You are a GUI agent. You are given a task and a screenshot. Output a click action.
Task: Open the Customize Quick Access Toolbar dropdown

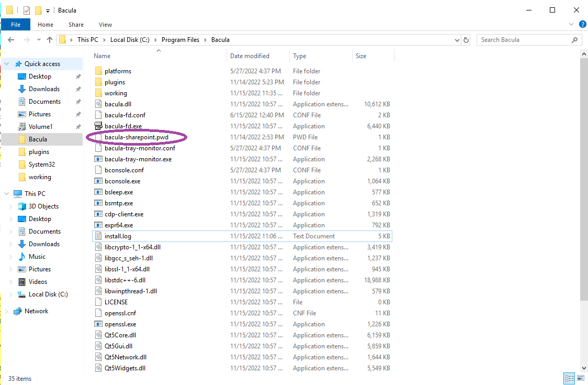pyautogui.click(x=48, y=11)
